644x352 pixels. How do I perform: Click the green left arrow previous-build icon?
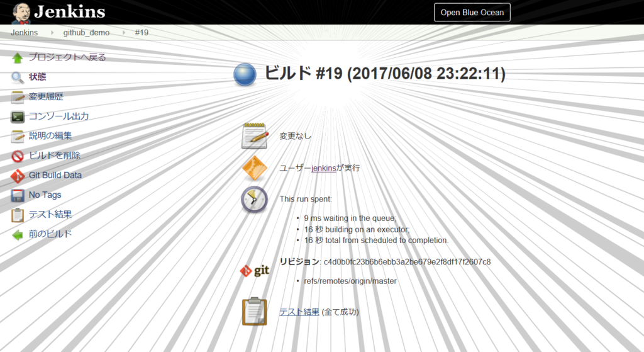click(17, 235)
